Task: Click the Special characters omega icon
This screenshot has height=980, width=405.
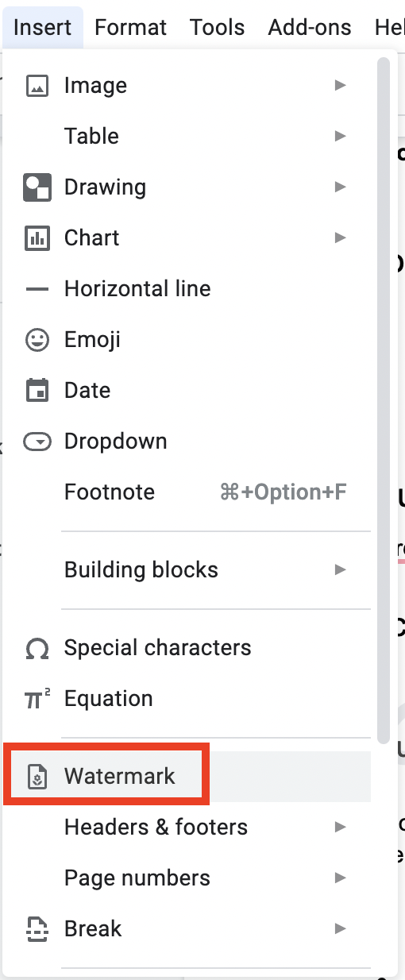Action: (37, 649)
